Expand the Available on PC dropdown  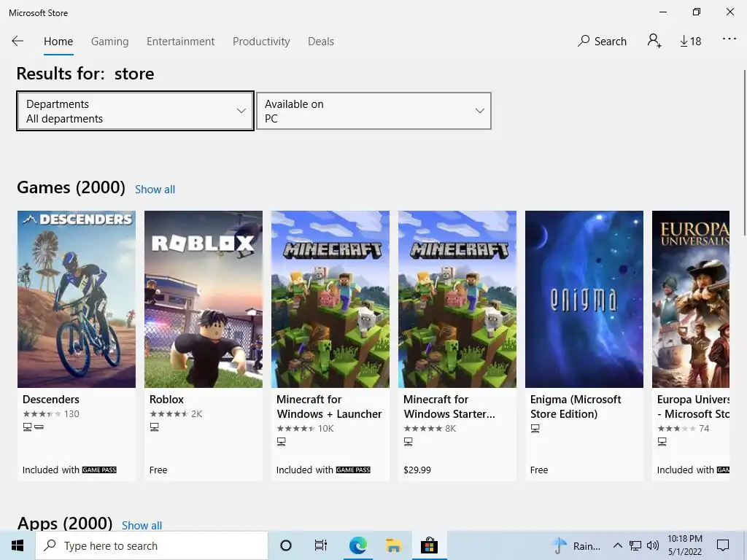tap(373, 111)
